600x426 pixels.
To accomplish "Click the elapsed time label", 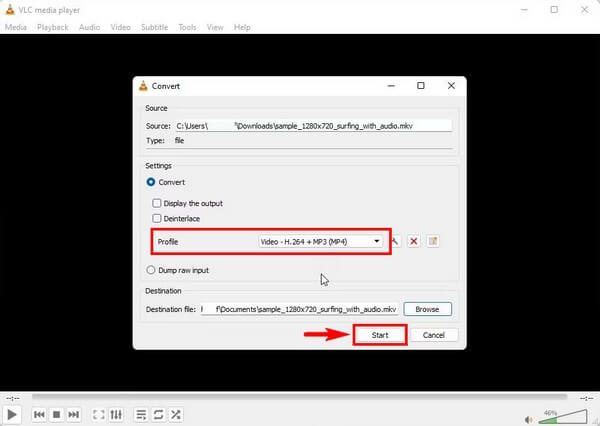I will pos(13,398).
